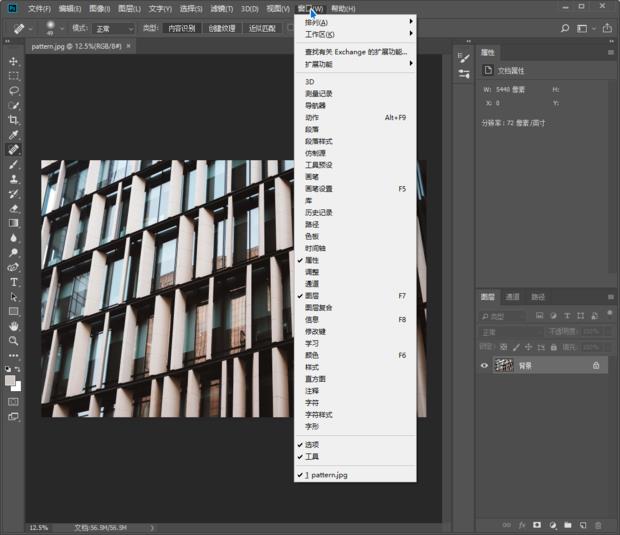Toggle the 属性 panel in Window menu

312,260
